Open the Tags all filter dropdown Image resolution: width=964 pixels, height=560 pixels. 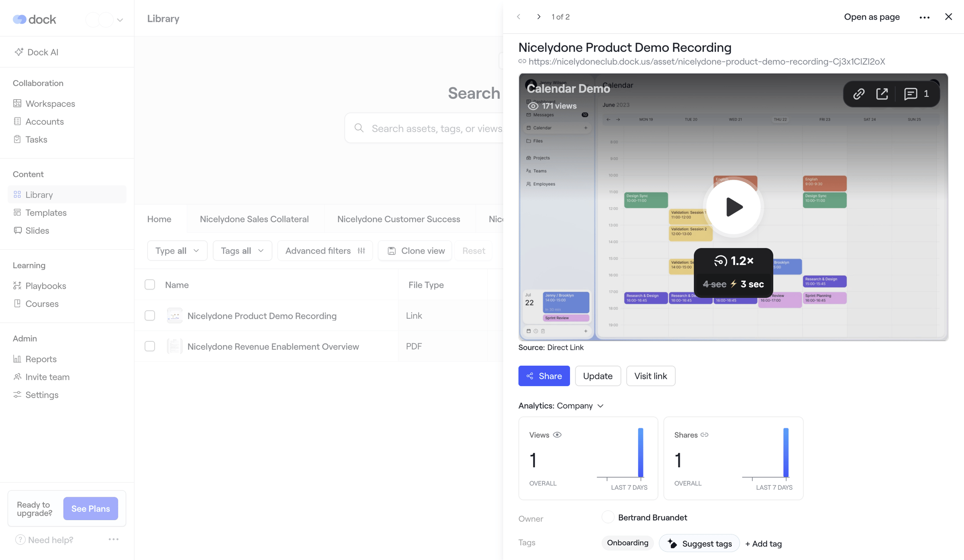(x=242, y=251)
